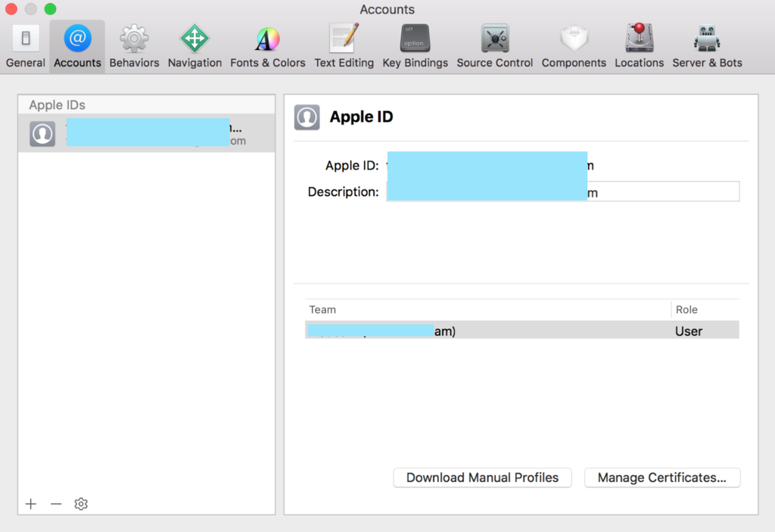Switch to Locations preferences

(x=639, y=46)
